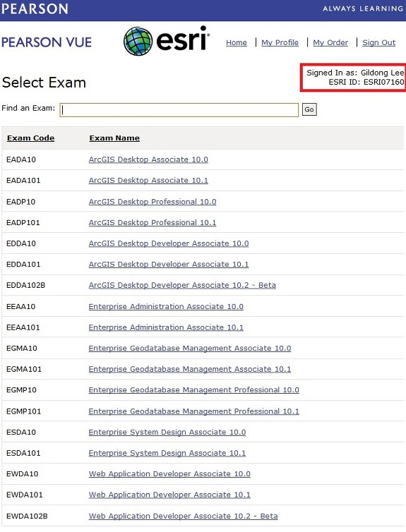The height and width of the screenshot is (532, 406).
Task: Click exam code EADA101 text
Action: click(23, 180)
